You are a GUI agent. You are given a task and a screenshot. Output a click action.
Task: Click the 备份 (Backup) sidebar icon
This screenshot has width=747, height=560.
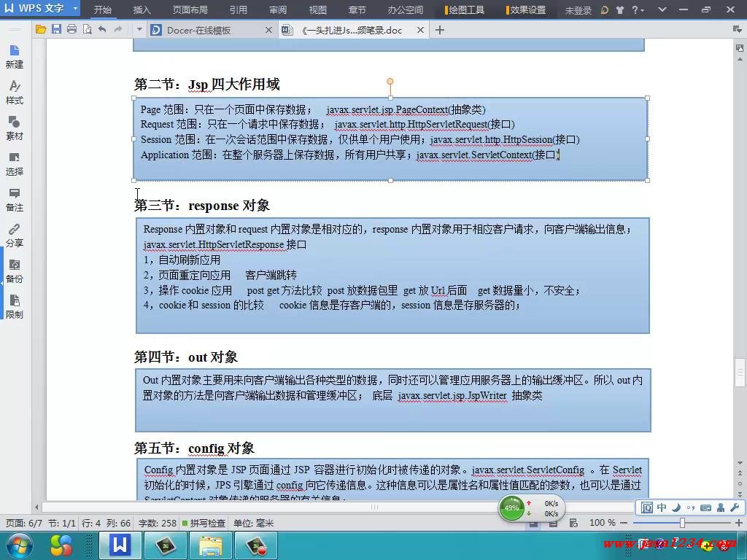click(x=14, y=271)
